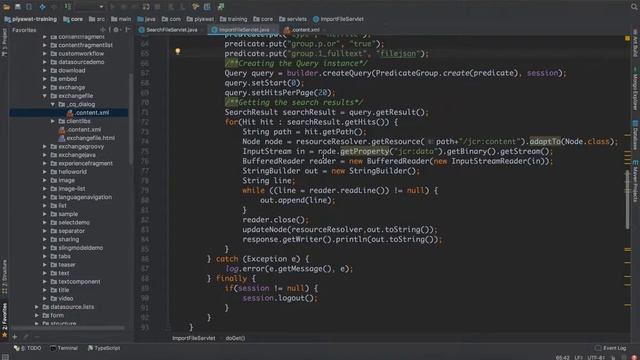The image size is (640, 360).
Task: Click the UTF-8 encoding status entry
Action: [x=596, y=358]
